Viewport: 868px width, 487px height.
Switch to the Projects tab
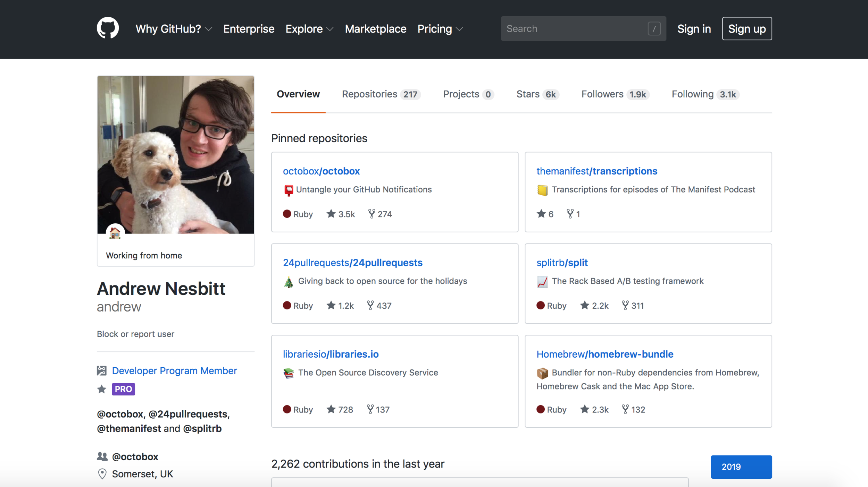468,94
